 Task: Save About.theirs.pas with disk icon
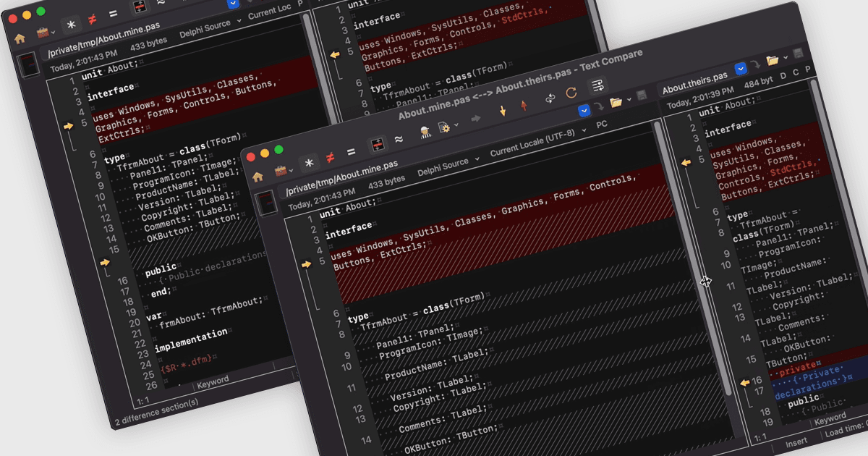coord(798,54)
